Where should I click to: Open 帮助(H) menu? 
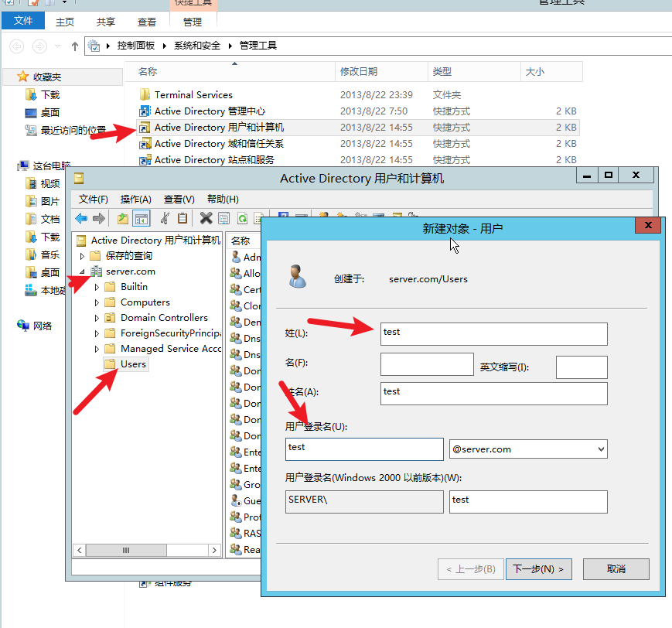223,200
